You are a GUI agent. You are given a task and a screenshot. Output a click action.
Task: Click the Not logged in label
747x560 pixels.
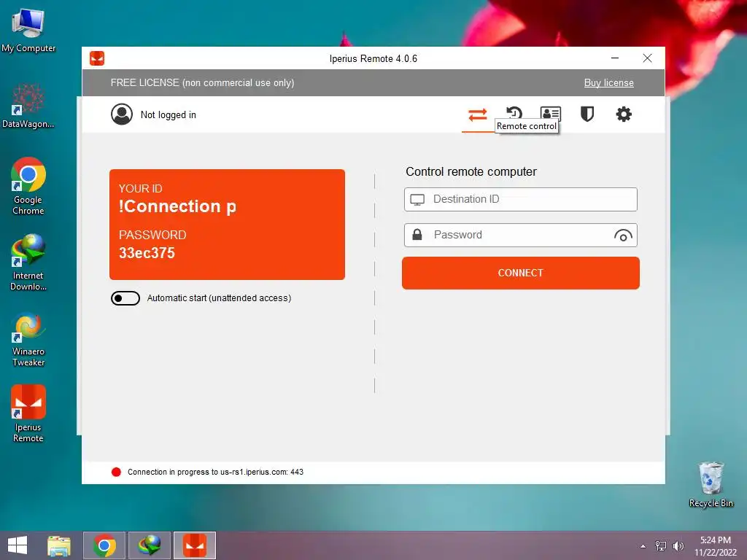[169, 114]
